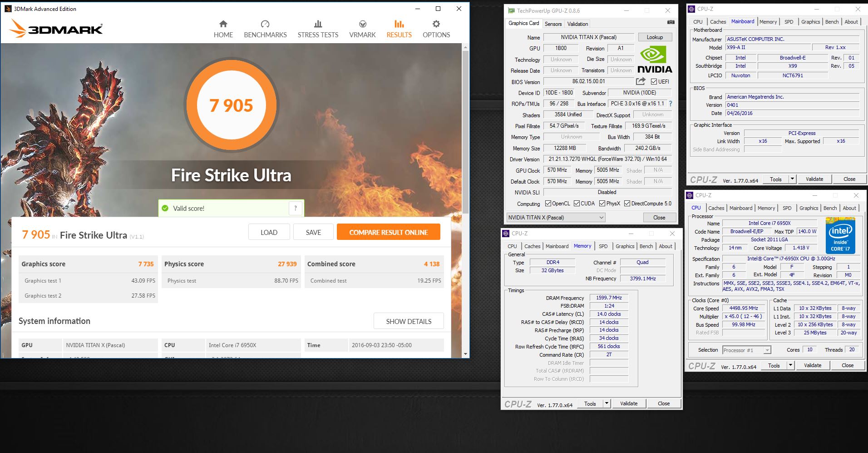The image size is (868, 453).
Task: Open About tab in CPU-Z Memory window
Action: (666, 246)
